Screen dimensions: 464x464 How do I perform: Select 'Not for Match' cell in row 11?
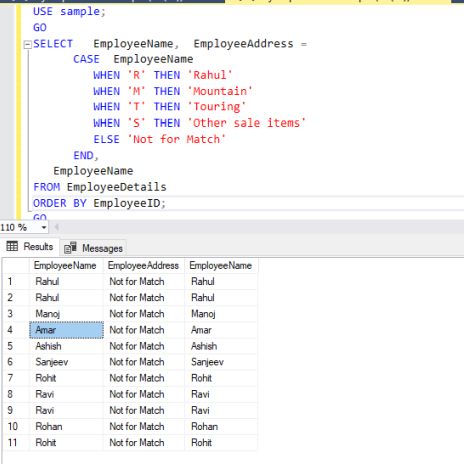coord(144,443)
